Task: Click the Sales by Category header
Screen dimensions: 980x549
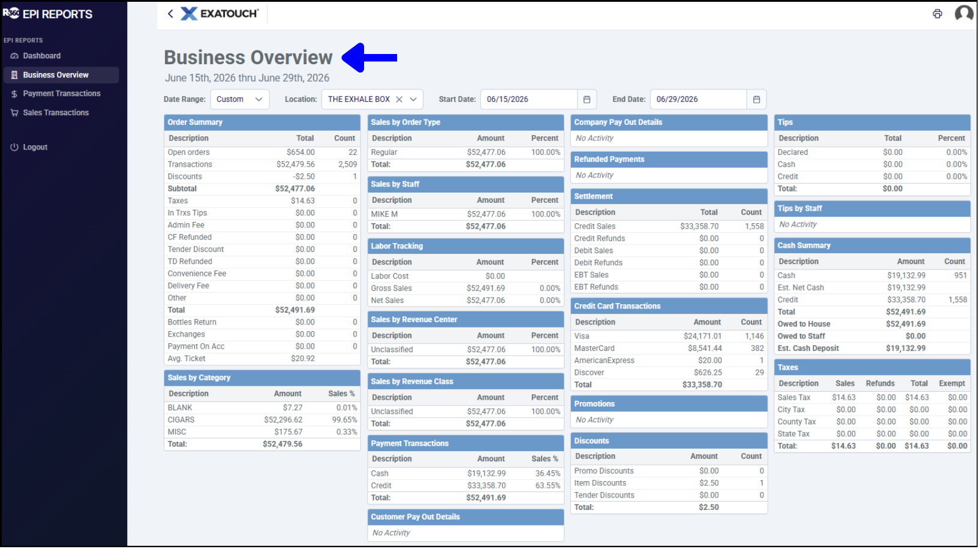Action: point(262,378)
